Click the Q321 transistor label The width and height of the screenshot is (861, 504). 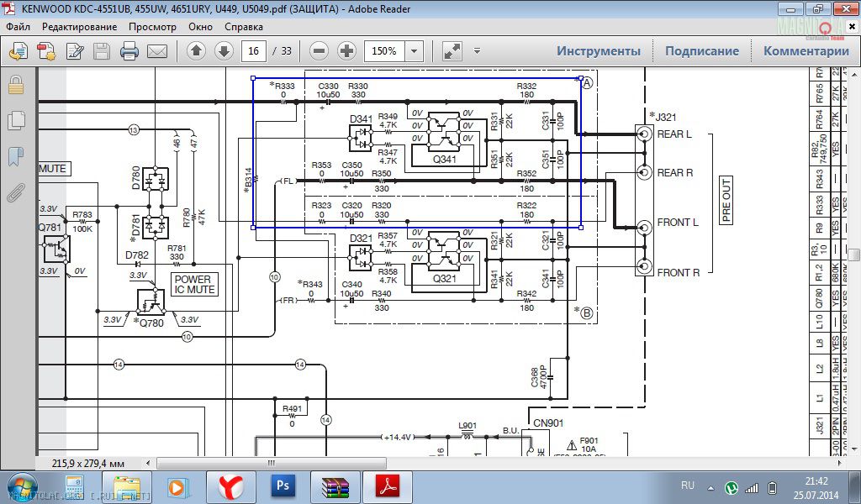click(x=444, y=279)
